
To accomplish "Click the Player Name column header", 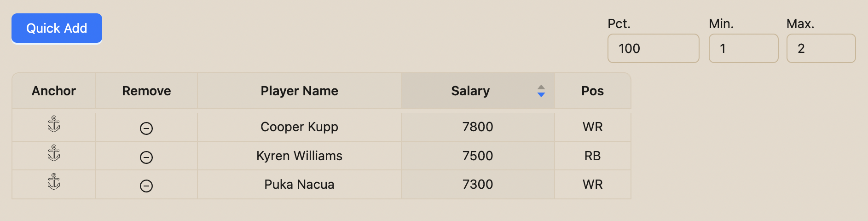I will 299,91.
